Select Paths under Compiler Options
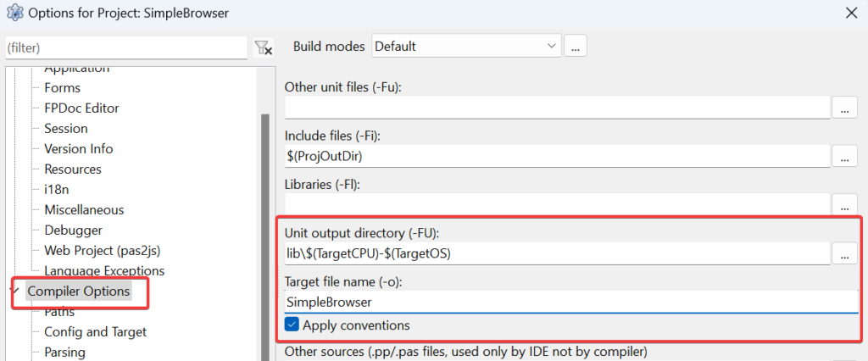This screenshot has height=361, width=868. [x=59, y=312]
